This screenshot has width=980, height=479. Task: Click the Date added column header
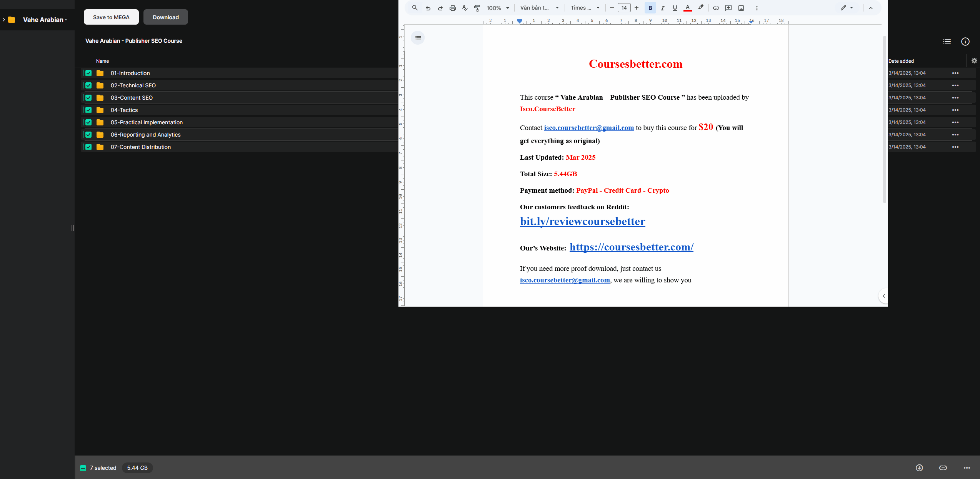point(901,61)
